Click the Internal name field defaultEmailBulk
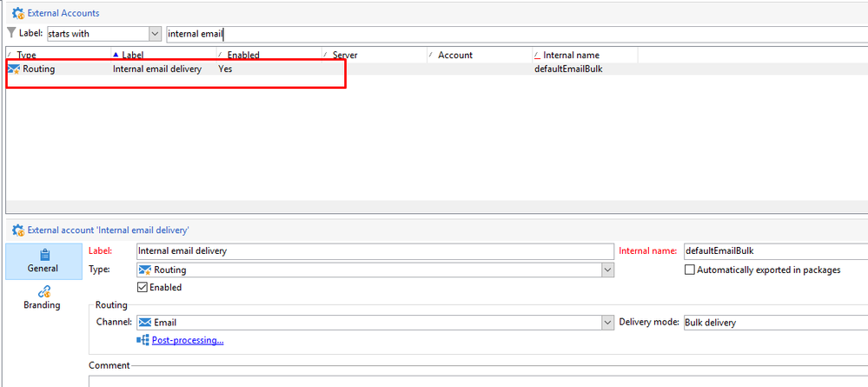Screen dimensions: 868x387 (x=773, y=251)
